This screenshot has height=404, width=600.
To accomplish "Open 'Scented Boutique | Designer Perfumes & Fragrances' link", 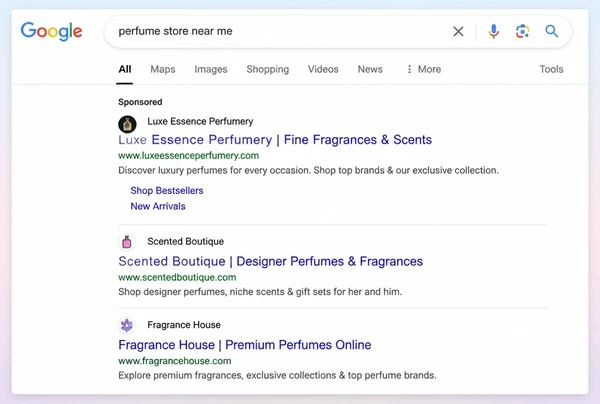I will 271,261.
